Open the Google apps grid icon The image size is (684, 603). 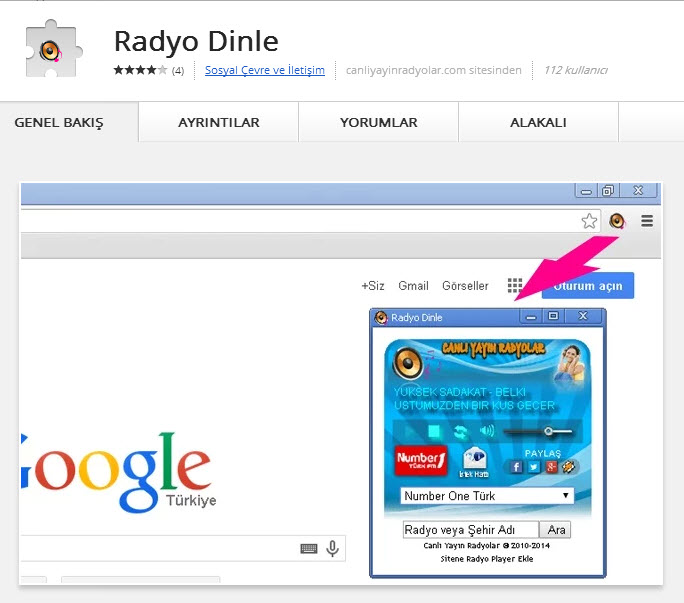pos(515,286)
